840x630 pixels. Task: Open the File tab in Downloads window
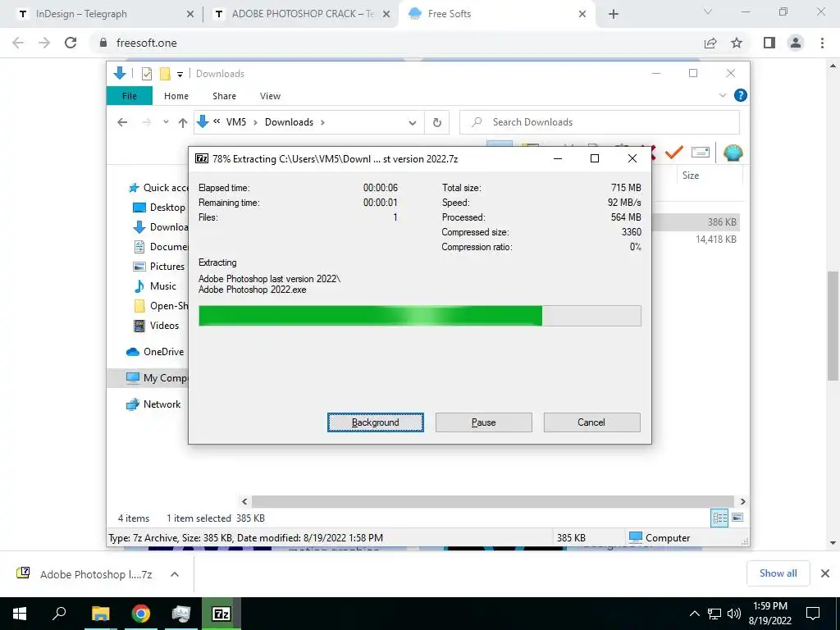pos(129,96)
